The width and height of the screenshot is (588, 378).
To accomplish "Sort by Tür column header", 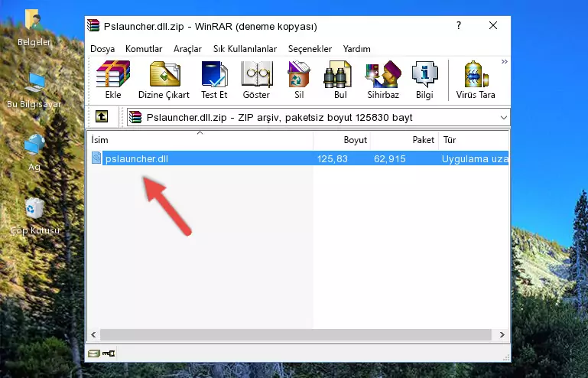I will tap(473, 140).
